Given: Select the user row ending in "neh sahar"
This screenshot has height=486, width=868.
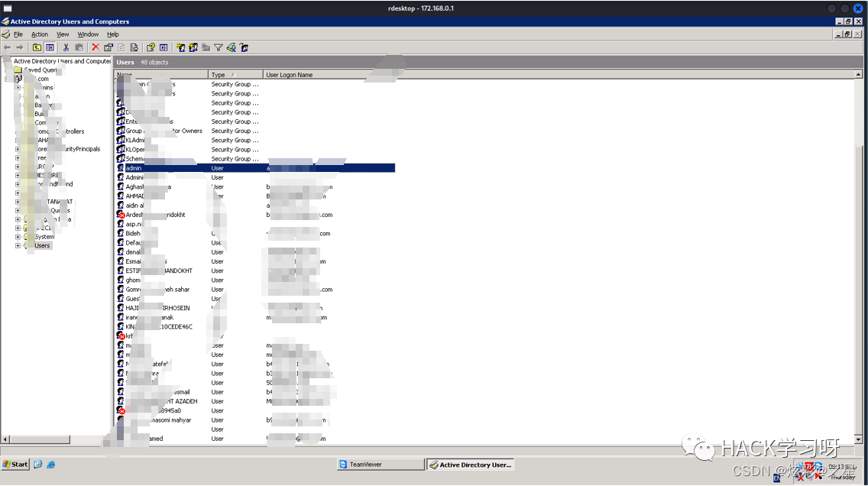Looking at the screenshot, I should click(x=256, y=290).
